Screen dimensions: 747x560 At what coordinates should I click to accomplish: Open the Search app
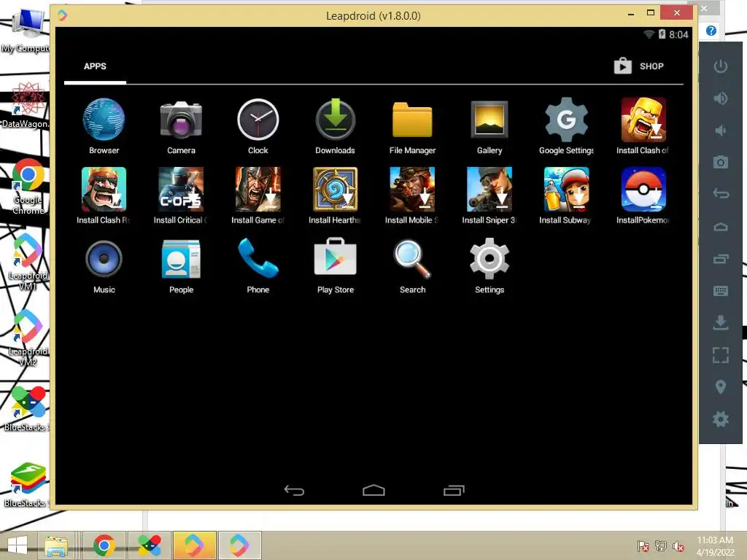(x=412, y=259)
